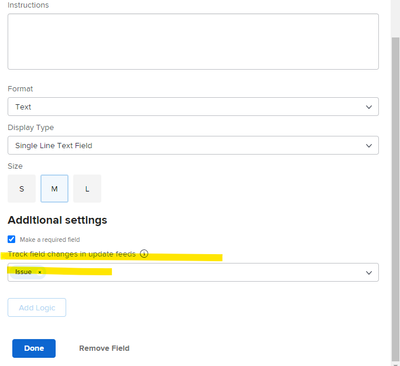
Task: Select size L
Action: [x=87, y=189]
